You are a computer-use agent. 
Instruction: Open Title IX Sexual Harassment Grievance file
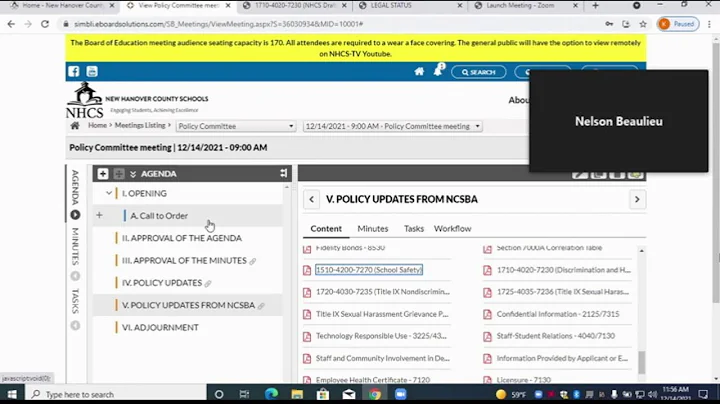382,314
